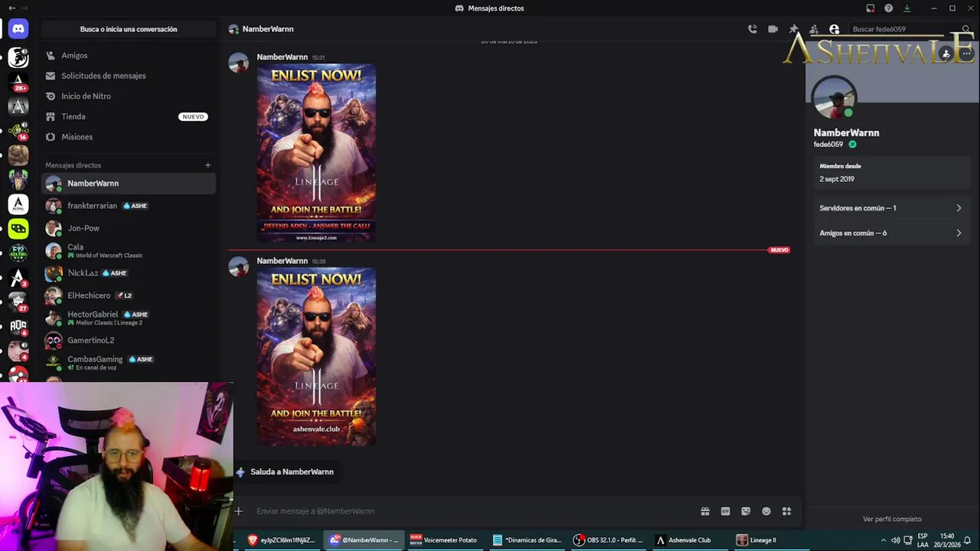Screen dimensions: 980x551
Task: Click NamberWarnn username on 15:38 message
Action: 282,261
